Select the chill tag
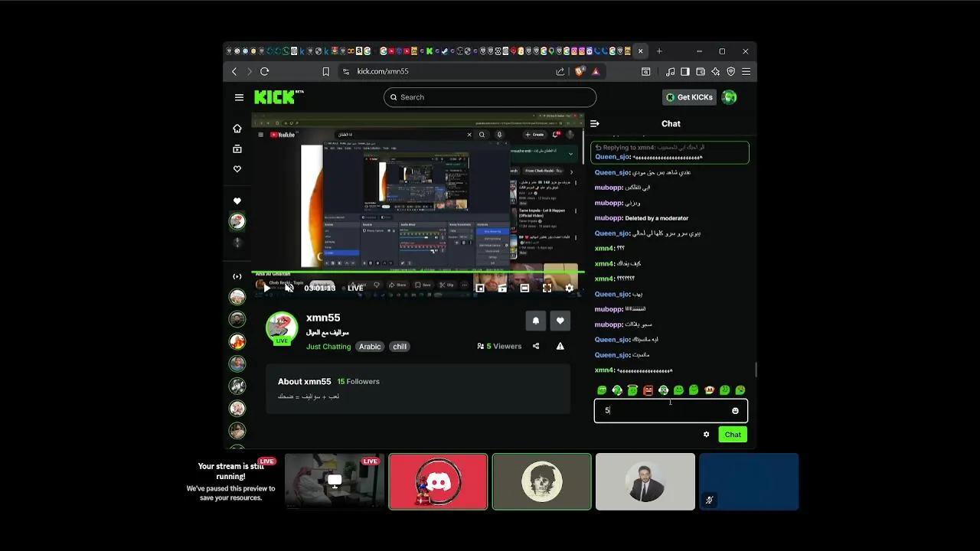Screen dimensions: 980x551 pyautogui.click(x=400, y=347)
